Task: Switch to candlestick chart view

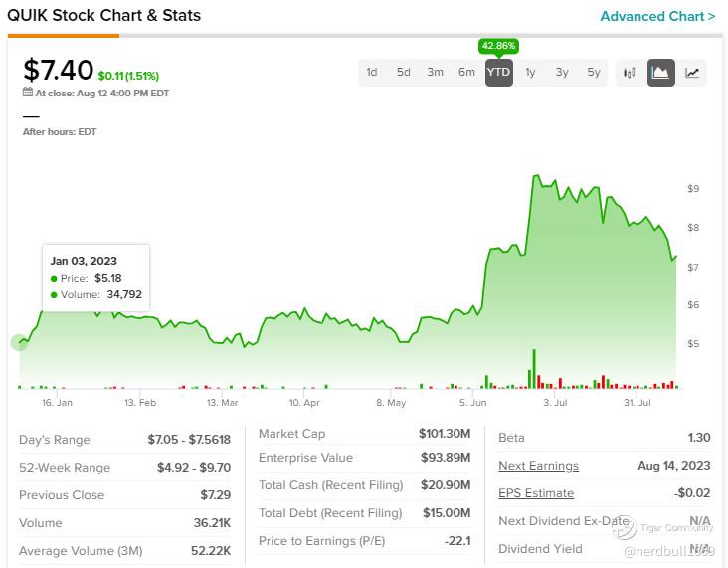Action: 629,73
